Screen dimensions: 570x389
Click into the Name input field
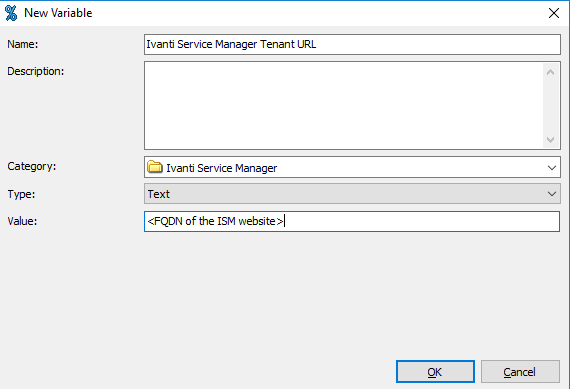click(352, 44)
